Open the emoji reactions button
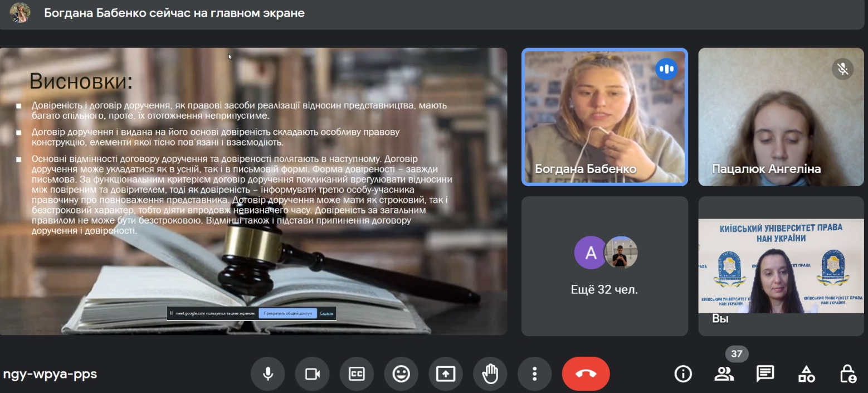This screenshot has height=393, width=868. click(401, 373)
